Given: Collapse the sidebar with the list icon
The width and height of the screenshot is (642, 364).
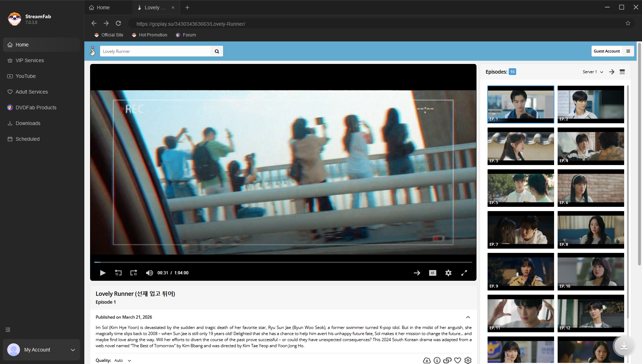Looking at the screenshot, I should [x=8, y=330].
